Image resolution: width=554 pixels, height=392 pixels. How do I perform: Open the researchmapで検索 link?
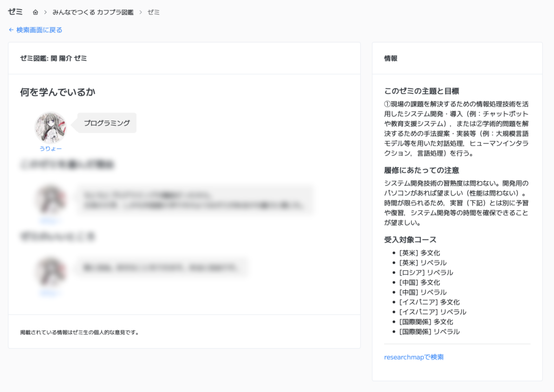[x=414, y=357]
